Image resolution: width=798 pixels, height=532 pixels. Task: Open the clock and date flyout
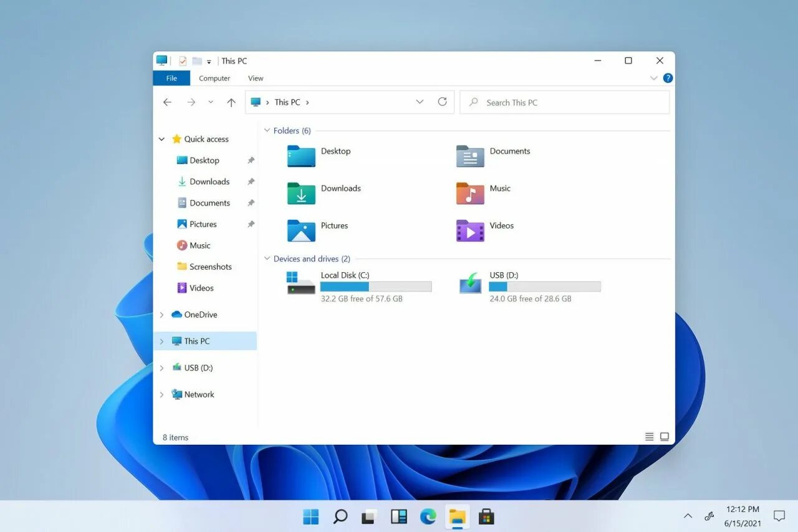pyautogui.click(x=743, y=516)
